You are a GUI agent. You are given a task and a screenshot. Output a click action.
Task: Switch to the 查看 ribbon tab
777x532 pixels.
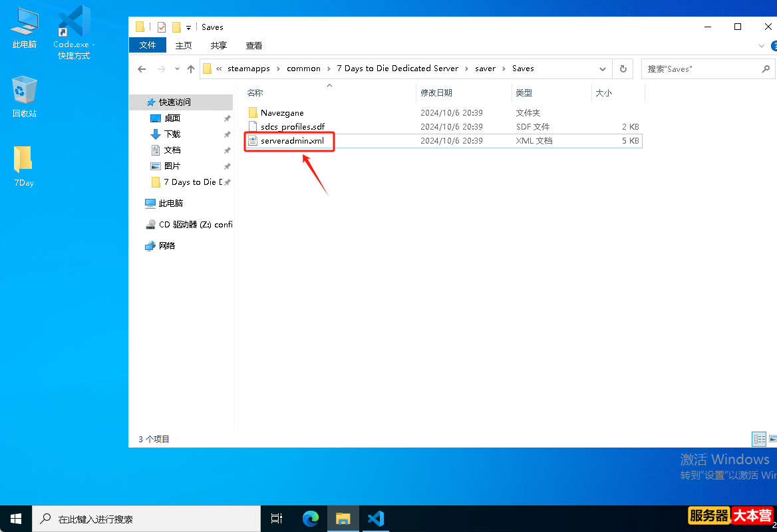253,46
